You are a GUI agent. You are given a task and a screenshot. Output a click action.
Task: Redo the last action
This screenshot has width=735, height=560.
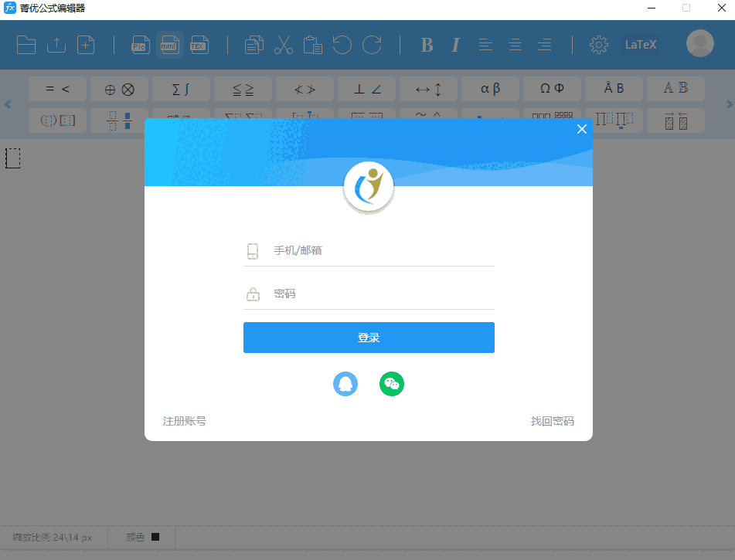coord(373,45)
